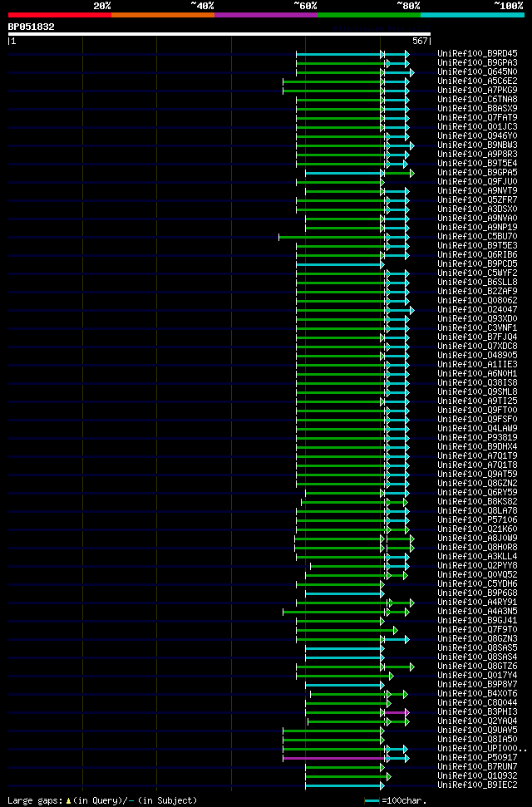Open hit UniRef100_Q645N0
The image size is (532, 807).
[477, 72]
